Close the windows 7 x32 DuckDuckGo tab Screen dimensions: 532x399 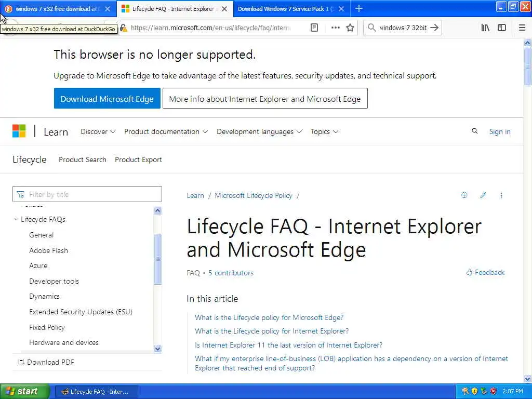pos(108,9)
